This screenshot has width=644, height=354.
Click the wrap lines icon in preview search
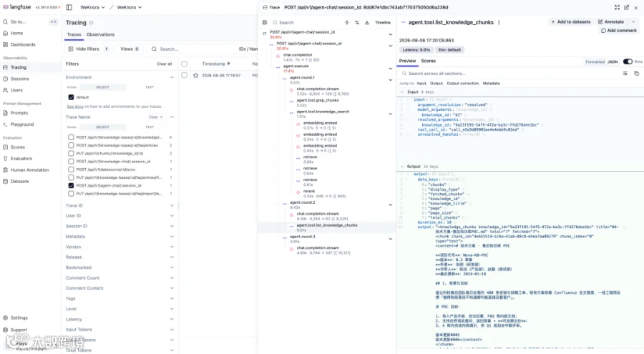pyautogui.click(x=625, y=74)
